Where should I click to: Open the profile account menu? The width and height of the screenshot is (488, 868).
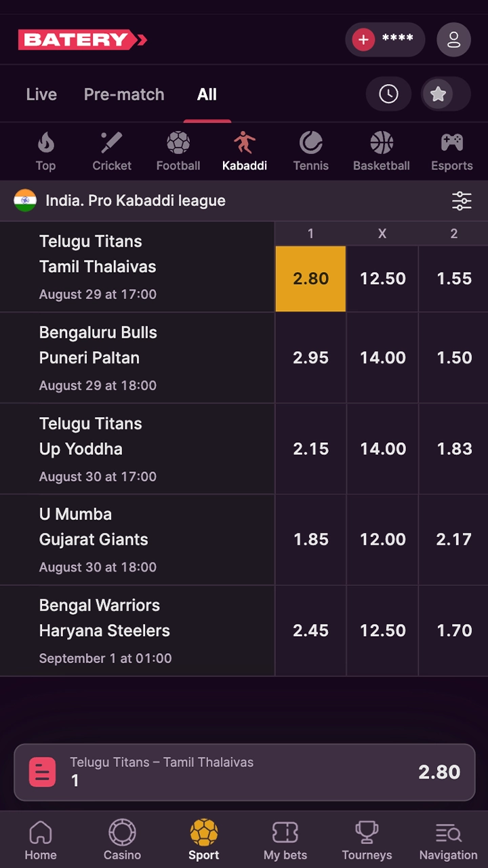[x=453, y=39]
